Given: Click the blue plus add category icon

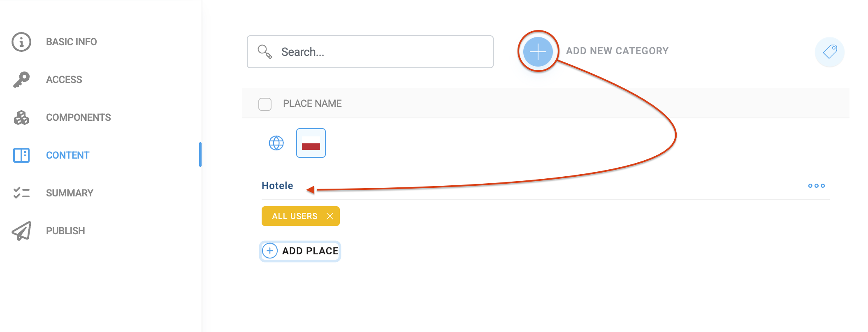Looking at the screenshot, I should [538, 51].
